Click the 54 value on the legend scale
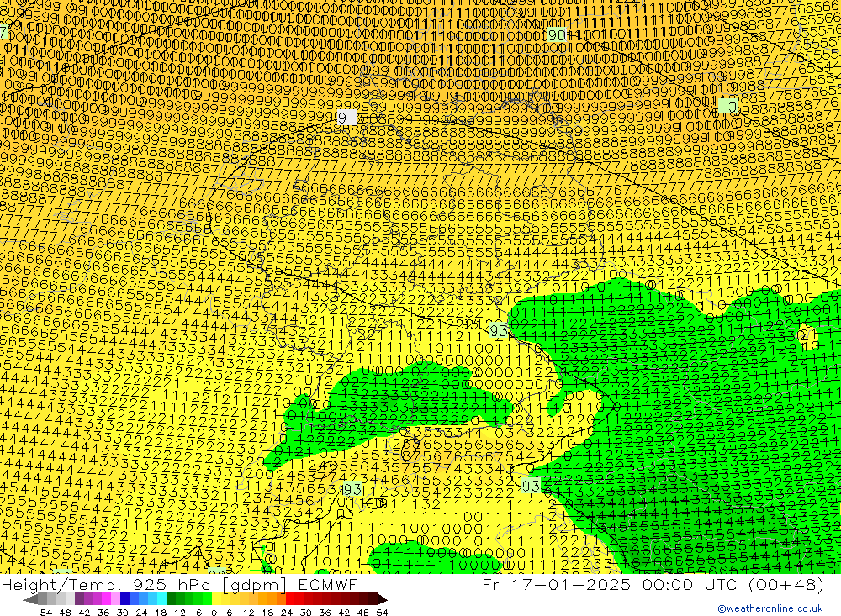This screenshot has height=616, width=841. pyautogui.click(x=382, y=613)
